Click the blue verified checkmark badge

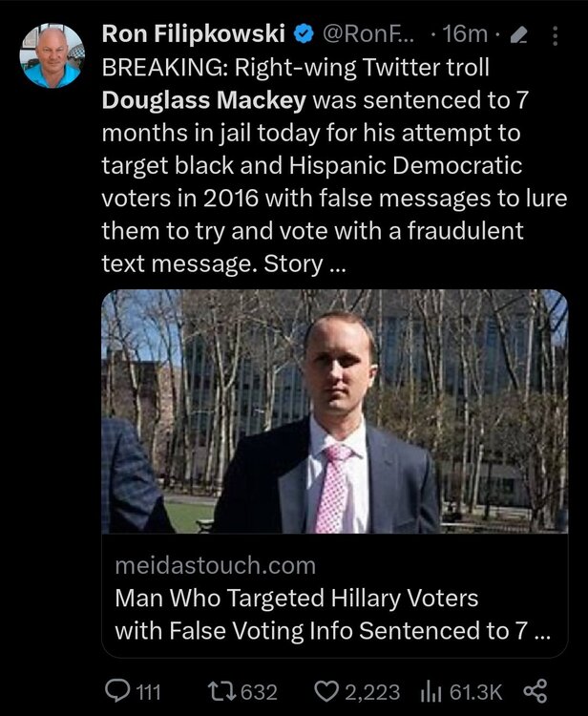[x=304, y=34]
